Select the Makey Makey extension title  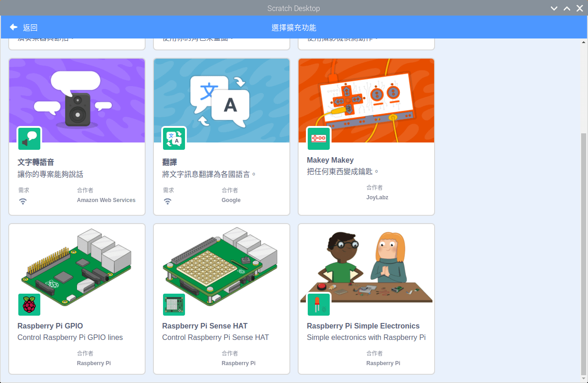[330, 160]
